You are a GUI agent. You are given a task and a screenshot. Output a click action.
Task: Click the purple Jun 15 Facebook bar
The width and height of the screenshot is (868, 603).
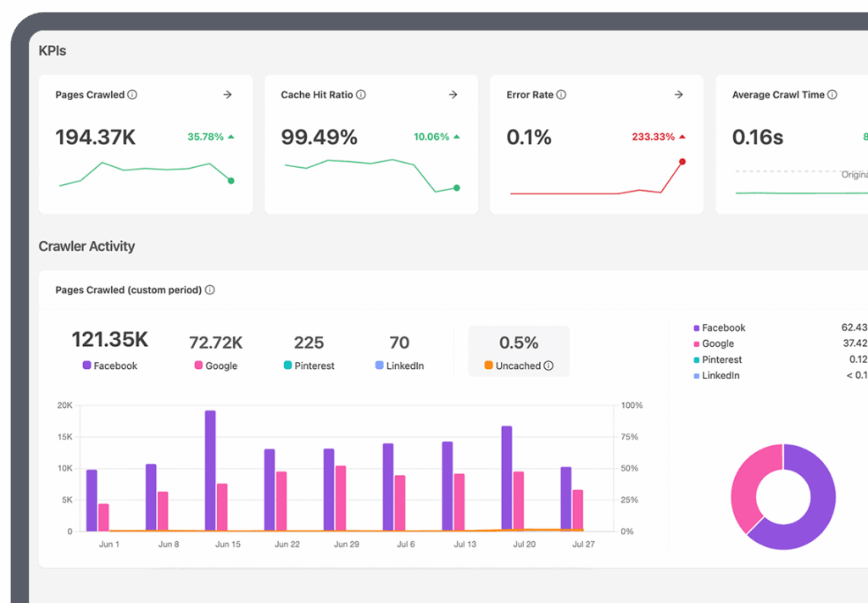point(210,471)
